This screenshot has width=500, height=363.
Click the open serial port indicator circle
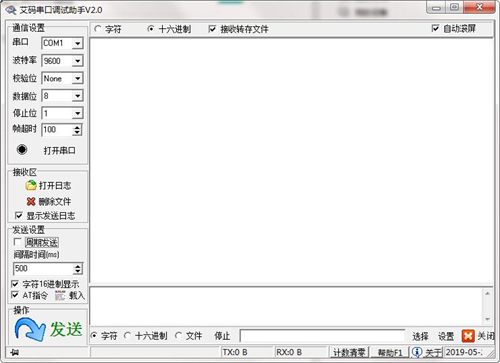(22, 149)
